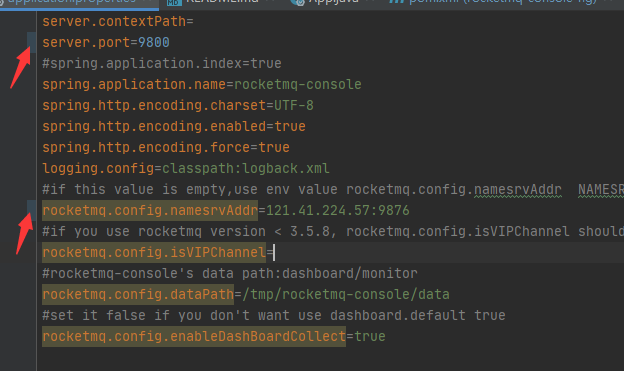Click the port value 9800

[x=154, y=43]
